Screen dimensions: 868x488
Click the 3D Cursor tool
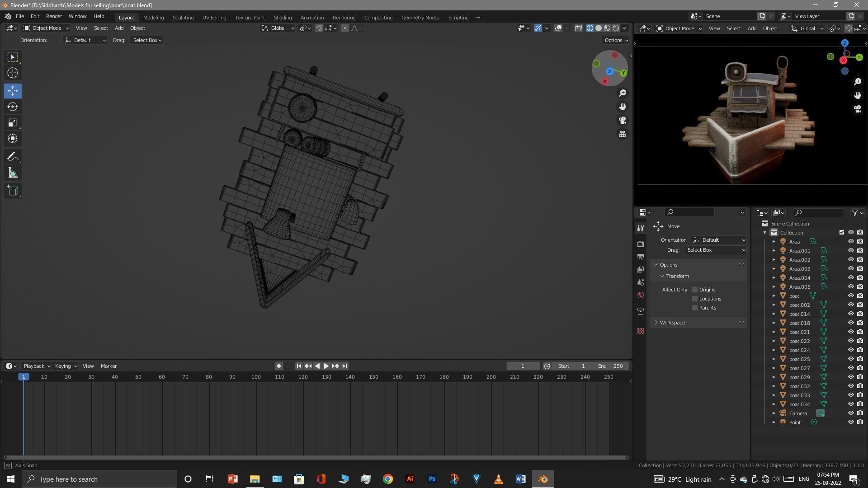tap(13, 73)
